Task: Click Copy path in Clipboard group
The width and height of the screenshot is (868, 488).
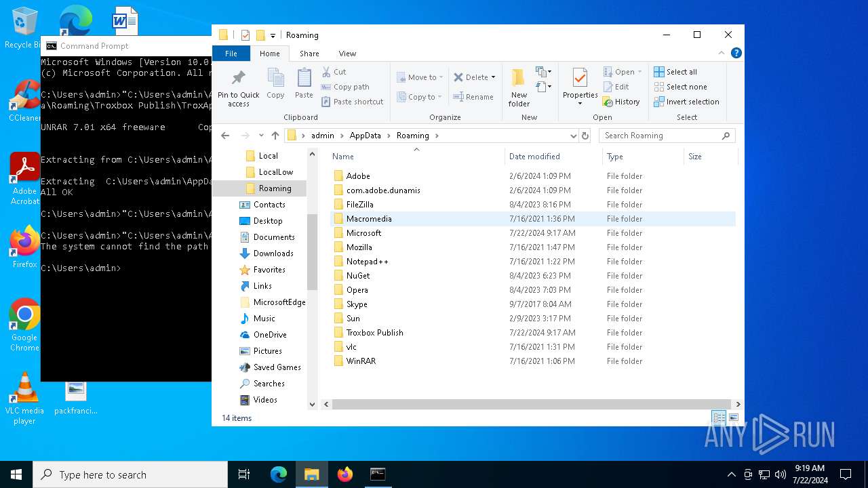Action: point(345,87)
